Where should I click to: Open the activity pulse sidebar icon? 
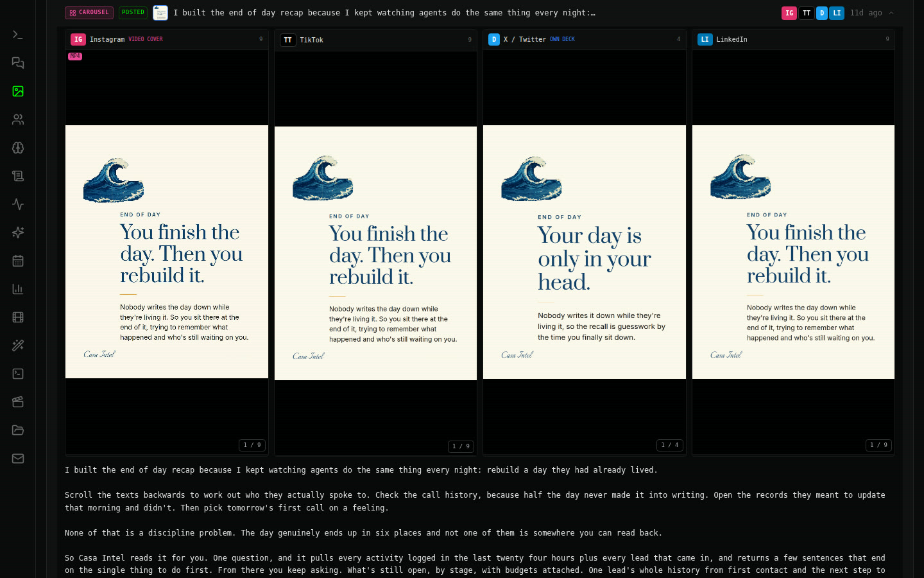(18, 204)
